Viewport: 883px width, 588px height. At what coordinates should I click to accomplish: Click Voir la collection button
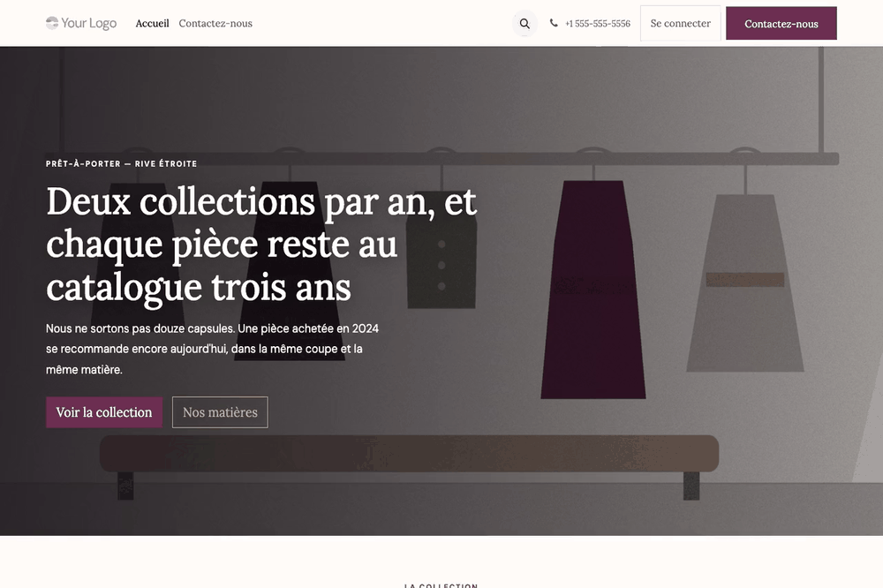(x=104, y=412)
